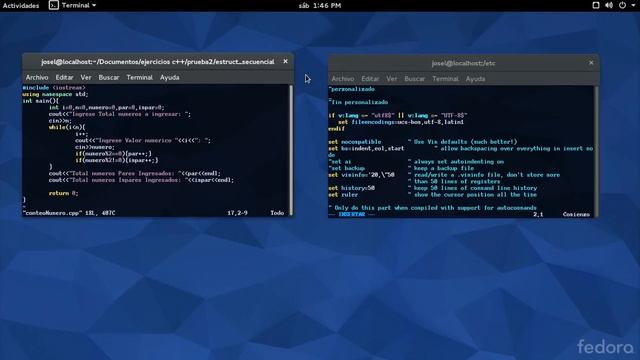This screenshot has width=640, height=360.
Task: Click the 'using namespace std;' line
Action: tap(55, 94)
